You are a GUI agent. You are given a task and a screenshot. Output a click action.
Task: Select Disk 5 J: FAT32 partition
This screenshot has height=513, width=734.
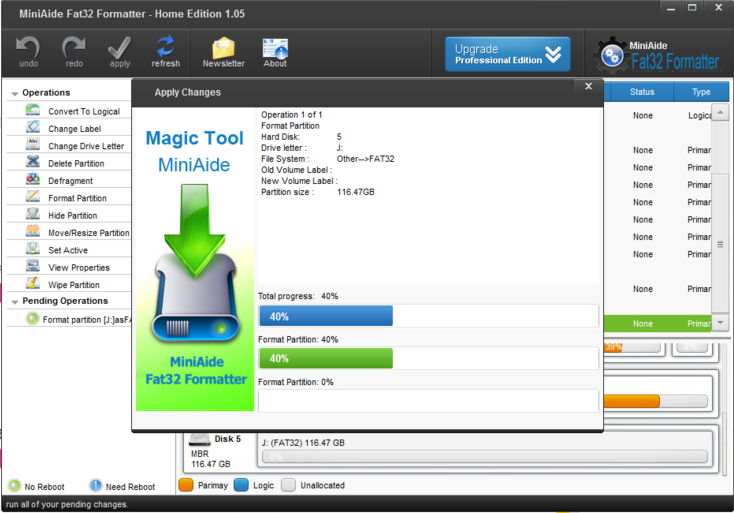click(483, 449)
